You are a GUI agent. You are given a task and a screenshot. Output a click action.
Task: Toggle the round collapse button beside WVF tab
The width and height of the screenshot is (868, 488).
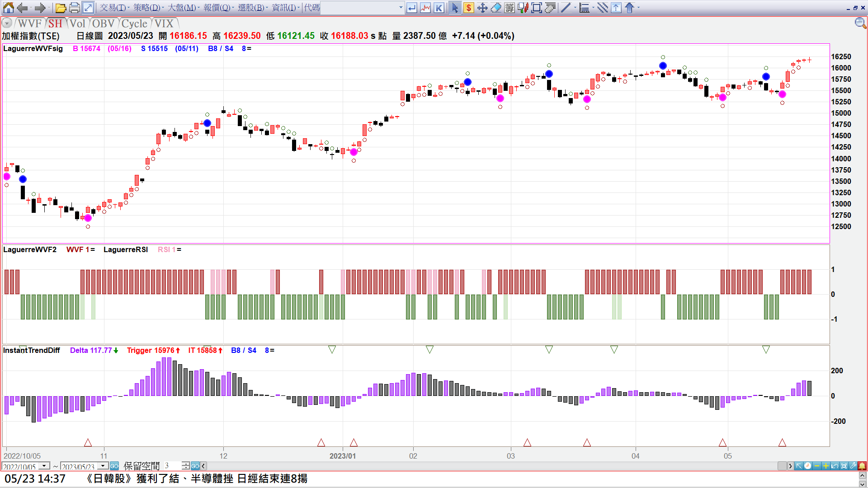(x=7, y=23)
